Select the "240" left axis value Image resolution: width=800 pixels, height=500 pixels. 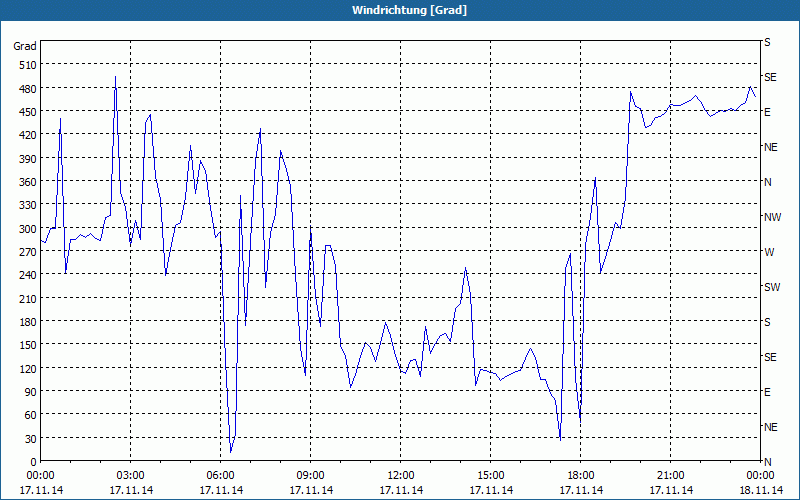click(x=28, y=276)
